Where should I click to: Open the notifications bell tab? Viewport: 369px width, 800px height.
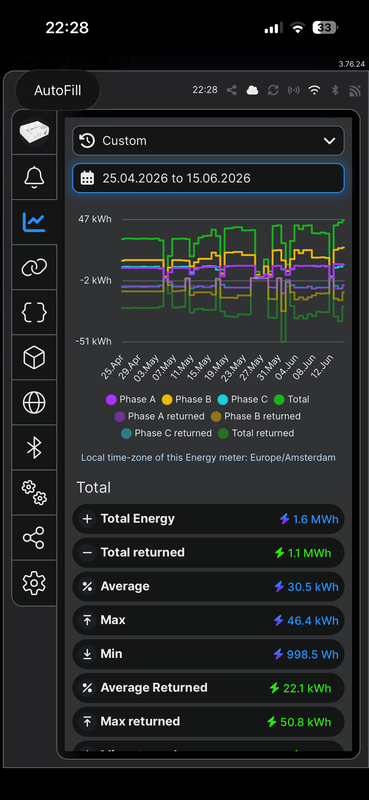(34, 177)
